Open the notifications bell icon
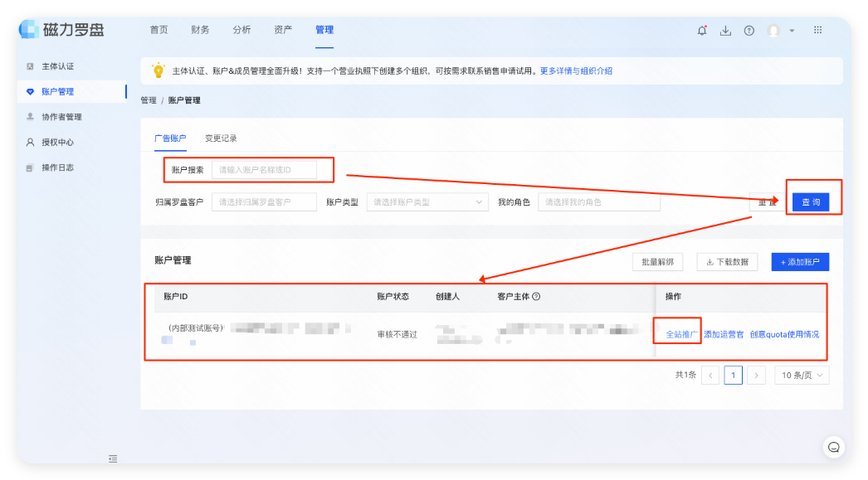This screenshot has width=868, height=480. tap(702, 31)
